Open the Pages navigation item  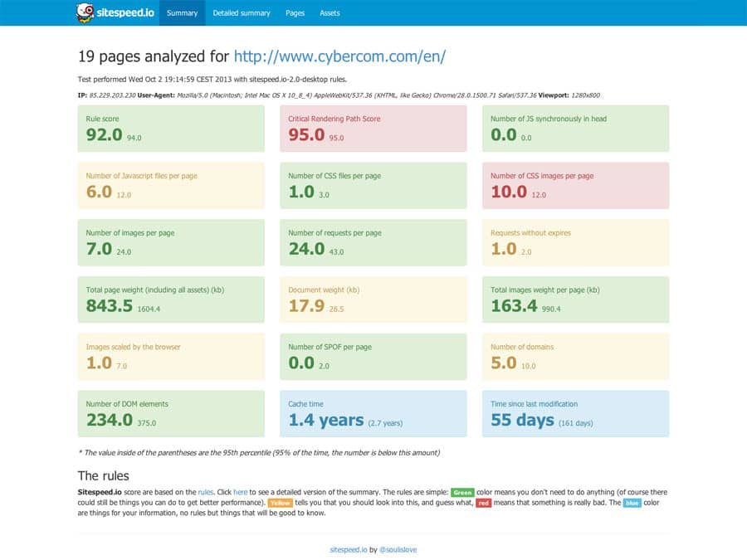(x=295, y=13)
